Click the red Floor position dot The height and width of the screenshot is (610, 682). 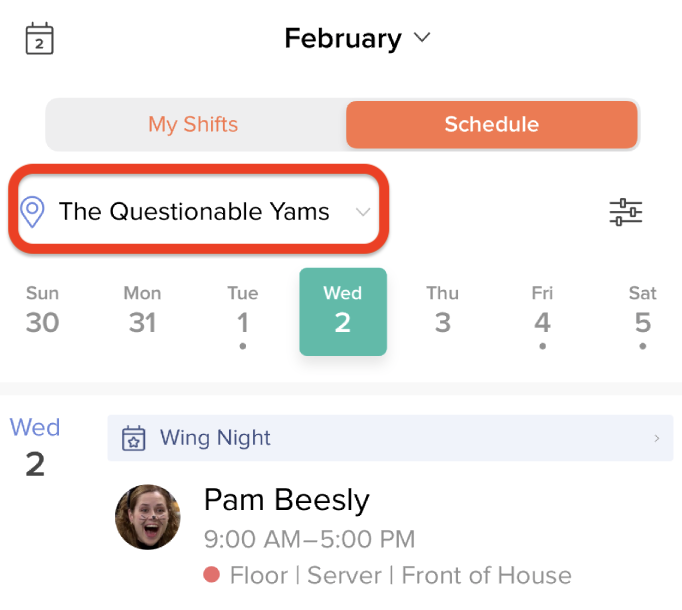pyautogui.click(x=211, y=574)
